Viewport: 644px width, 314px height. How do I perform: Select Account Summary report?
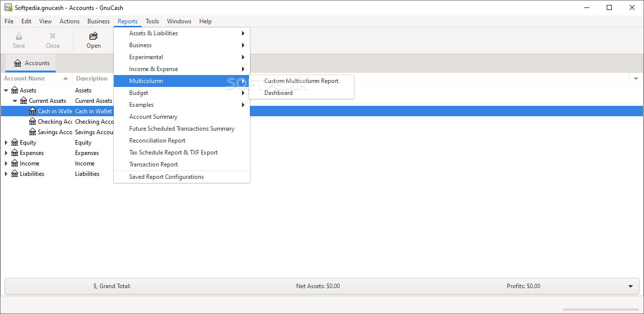click(182, 117)
